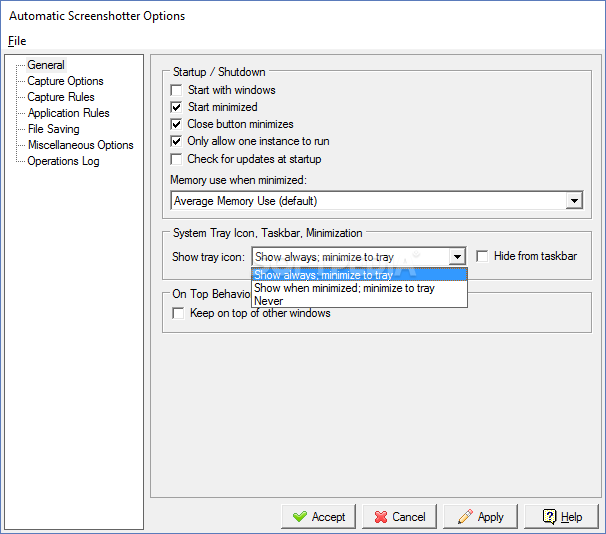Select General in the options tree
Screen dimensions: 606x534
[x=46, y=65]
